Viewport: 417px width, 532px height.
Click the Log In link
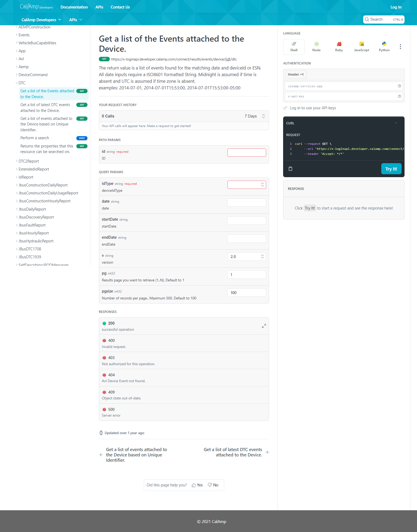coord(396,7)
